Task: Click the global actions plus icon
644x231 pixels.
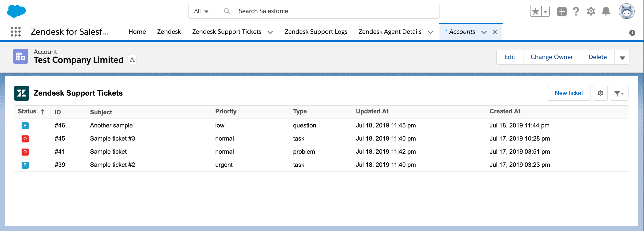Action: click(x=562, y=11)
